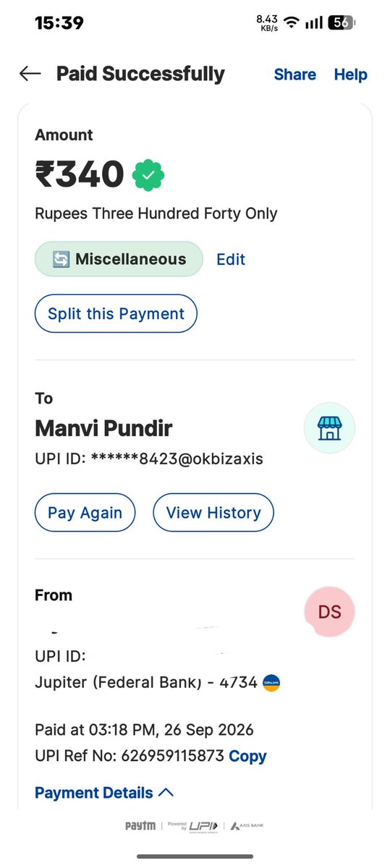Open the Share option
390x868 pixels.
295,75
